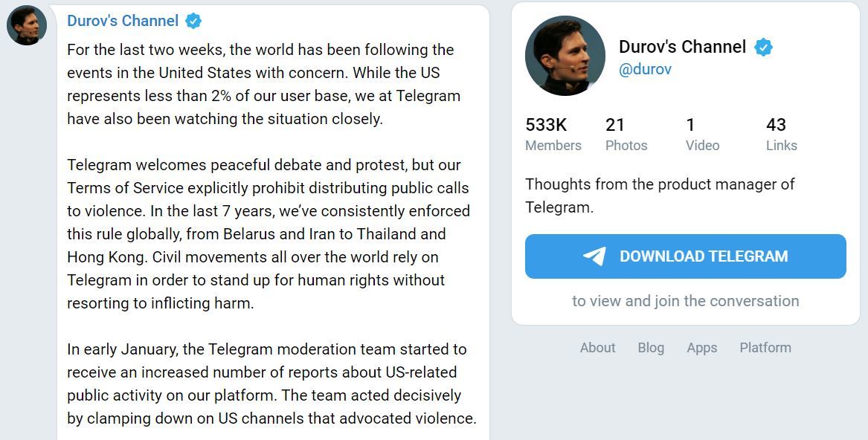Click the large Durov profile photo
The width and height of the screenshot is (868, 440).
[x=566, y=56]
